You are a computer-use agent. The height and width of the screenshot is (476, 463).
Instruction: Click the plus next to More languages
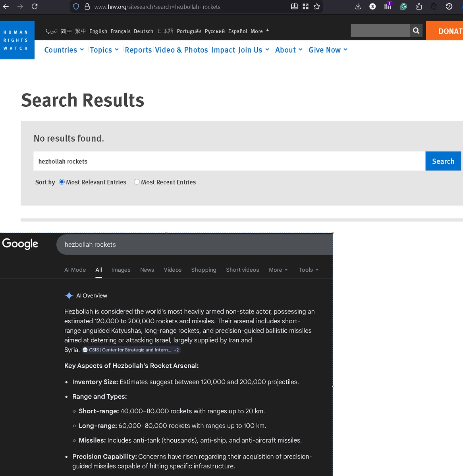point(268,30)
